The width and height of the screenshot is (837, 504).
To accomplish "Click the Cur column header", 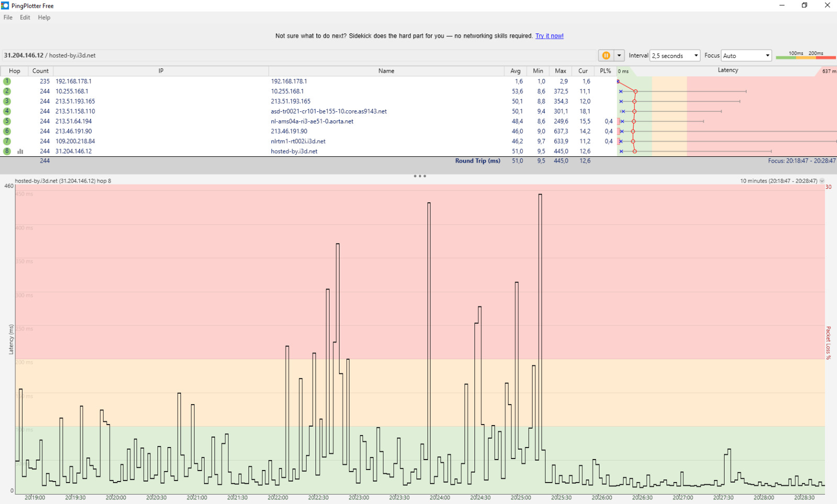I will [x=583, y=71].
